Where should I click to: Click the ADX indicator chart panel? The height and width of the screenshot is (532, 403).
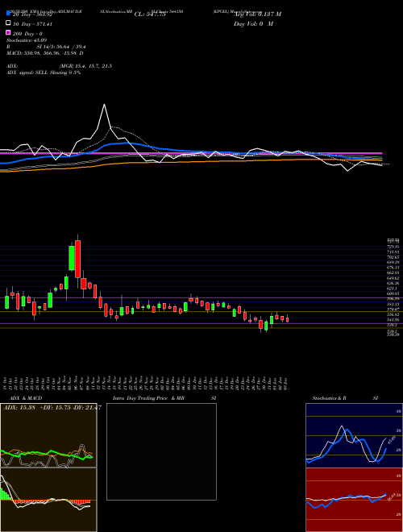(48, 435)
